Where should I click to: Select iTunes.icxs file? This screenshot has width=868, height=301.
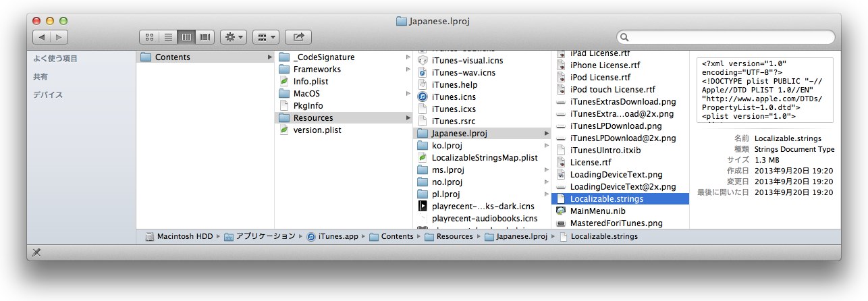point(482,109)
